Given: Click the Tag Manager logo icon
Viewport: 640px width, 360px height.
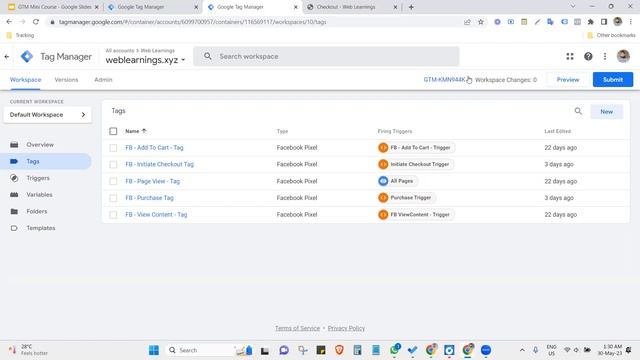Looking at the screenshot, I should 27,56.
